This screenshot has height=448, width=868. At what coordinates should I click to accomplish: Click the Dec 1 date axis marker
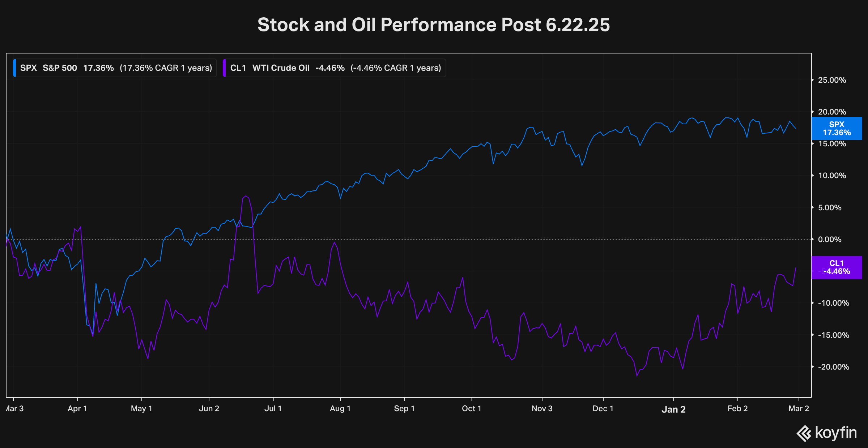(603, 409)
